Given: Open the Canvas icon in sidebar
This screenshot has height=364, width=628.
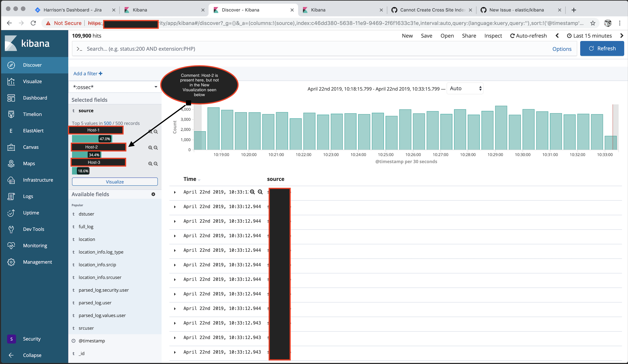Looking at the screenshot, I should coord(11,147).
